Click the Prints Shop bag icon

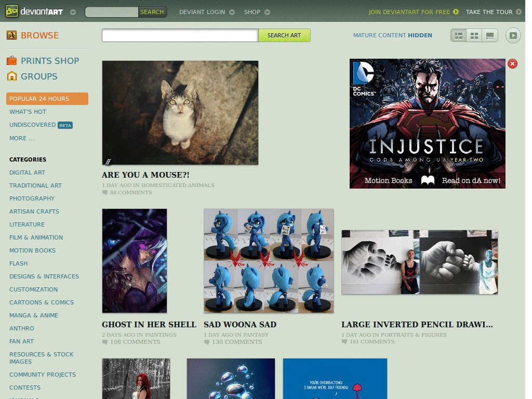tap(11, 61)
